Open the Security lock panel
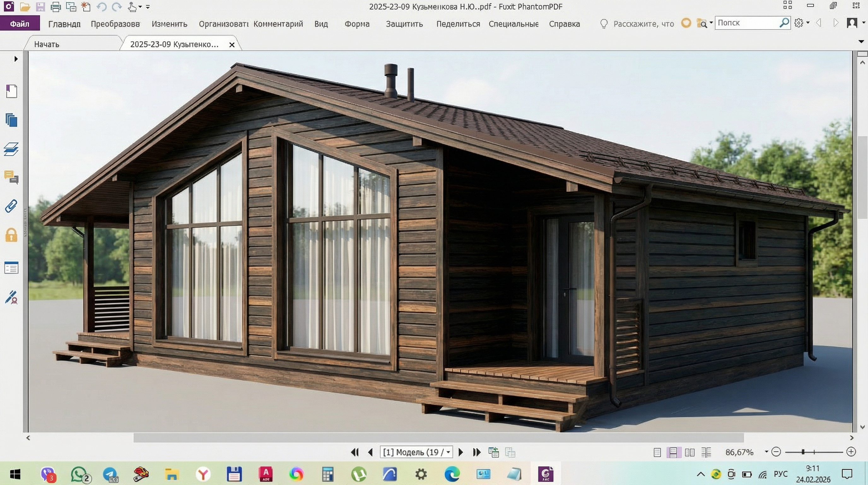The width and height of the screenshot is (868, 485). [11, 236]
